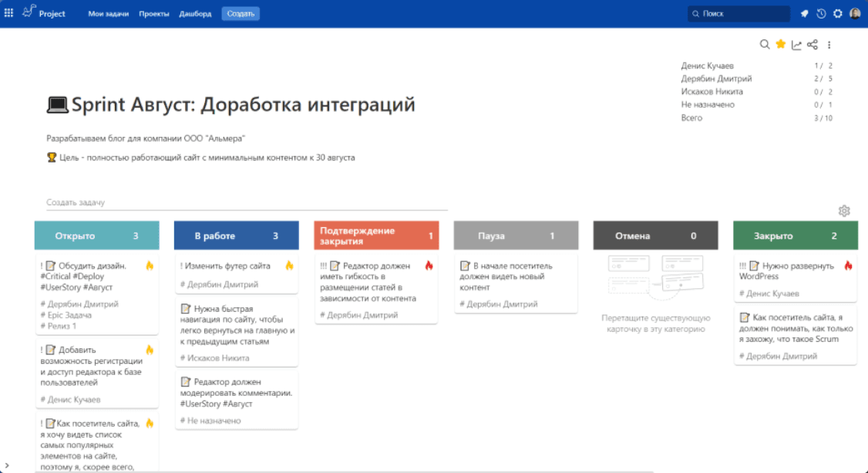Open settings gear in top bar
Viewport: 868px width, 473px height.
tap(838, 14)
